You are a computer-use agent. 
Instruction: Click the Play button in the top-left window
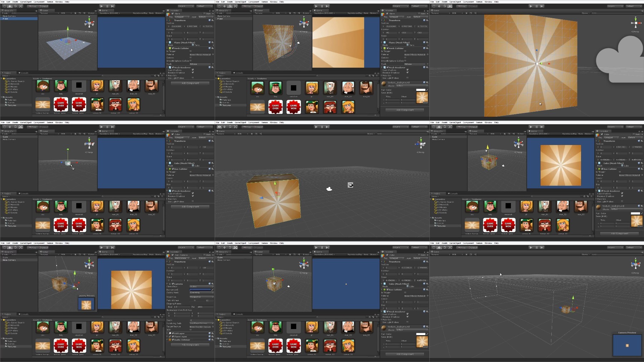102,6
